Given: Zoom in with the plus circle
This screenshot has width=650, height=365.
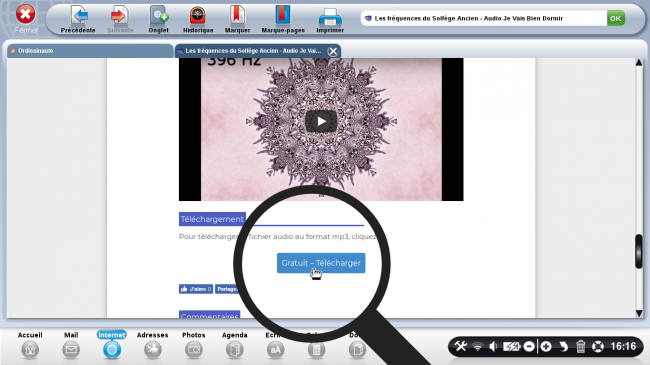Looking at the screenshot, I should tap(546, 346).
